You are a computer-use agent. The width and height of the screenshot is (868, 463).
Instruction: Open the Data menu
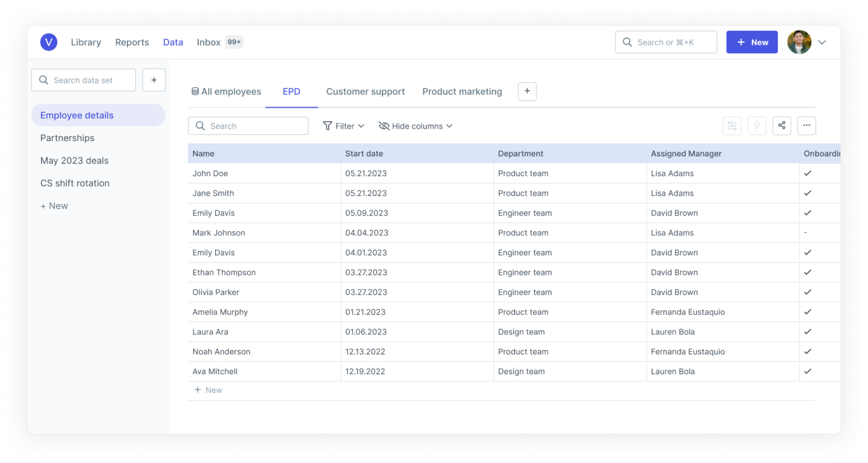173,42
